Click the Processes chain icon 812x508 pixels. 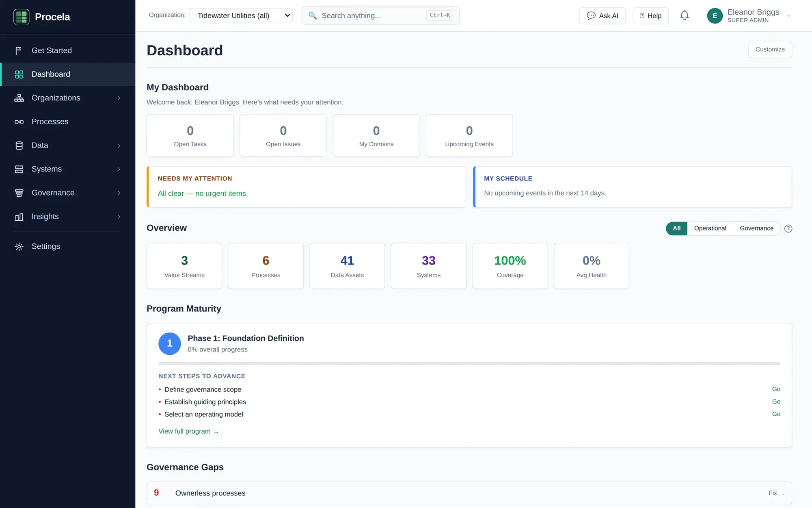point(19,122)
